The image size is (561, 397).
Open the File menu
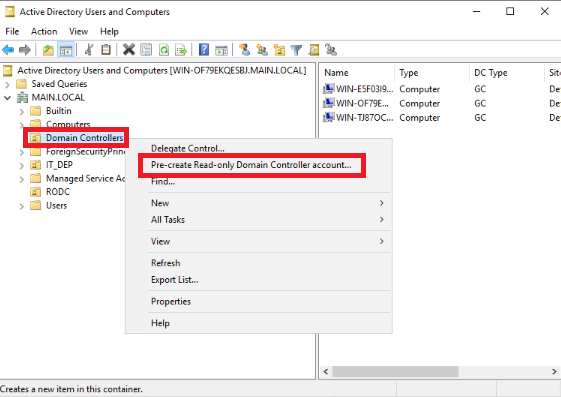point(12,31)
